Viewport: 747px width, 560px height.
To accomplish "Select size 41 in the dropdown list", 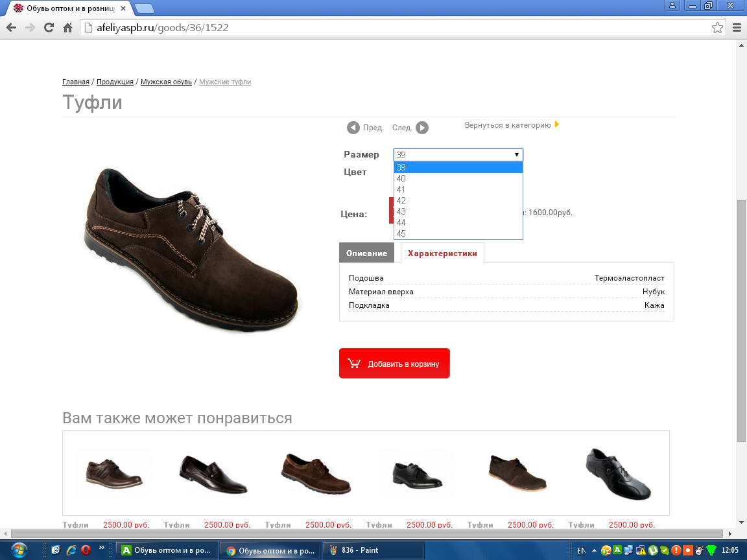I will tap(458, 189).
